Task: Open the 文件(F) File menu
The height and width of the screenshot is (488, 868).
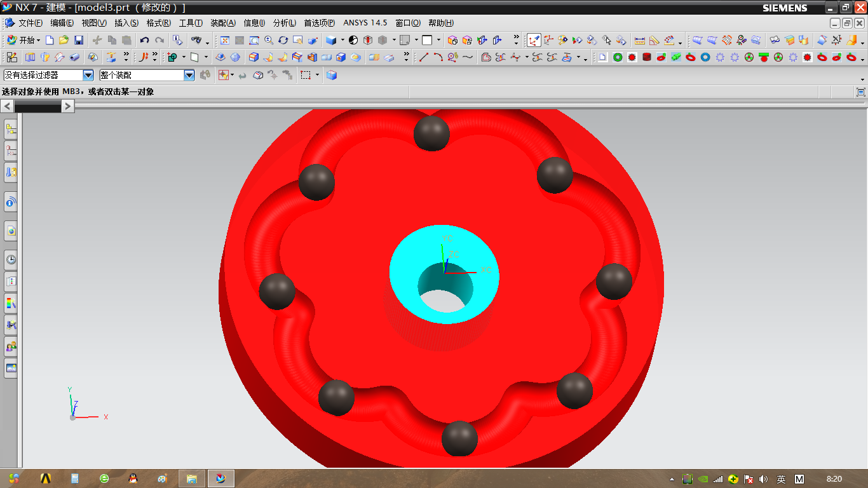Action: [31, 23]
